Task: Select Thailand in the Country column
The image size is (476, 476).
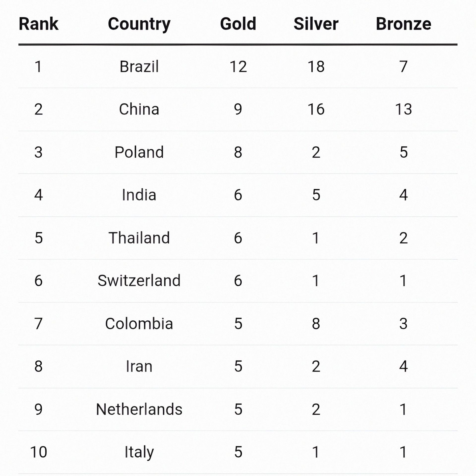Action: (139, 238)
